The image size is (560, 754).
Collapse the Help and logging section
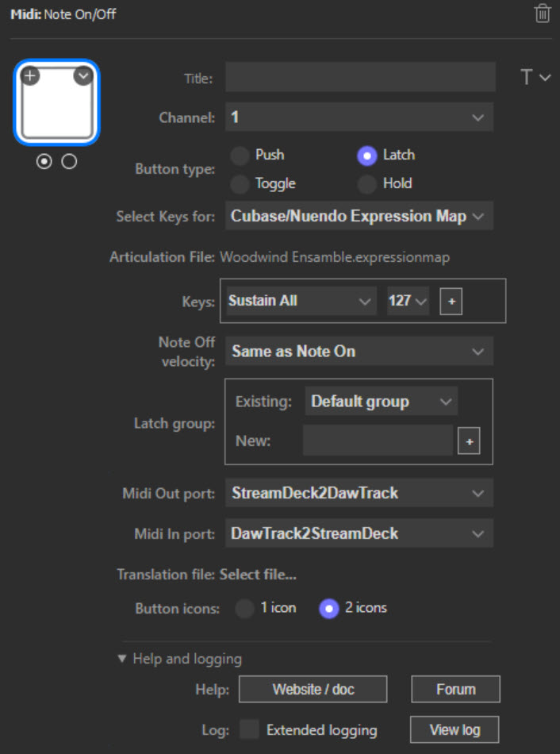(x=122, y=659)
